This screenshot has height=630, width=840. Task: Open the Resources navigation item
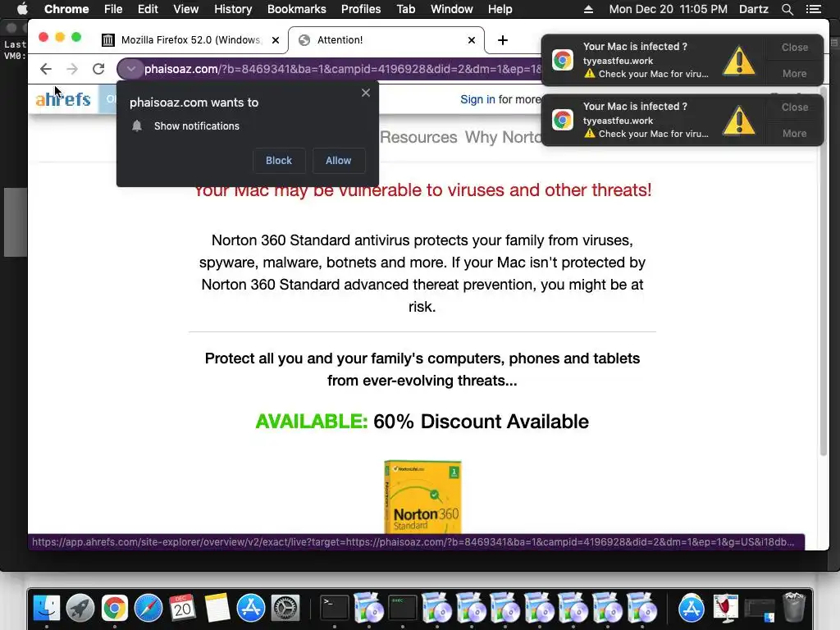(418, 137)
